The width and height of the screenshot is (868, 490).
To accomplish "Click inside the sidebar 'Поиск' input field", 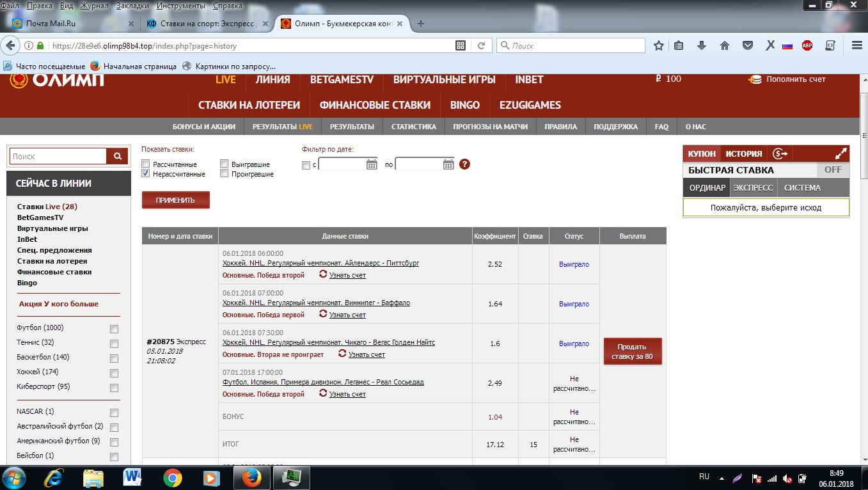I will coord(58,155).
